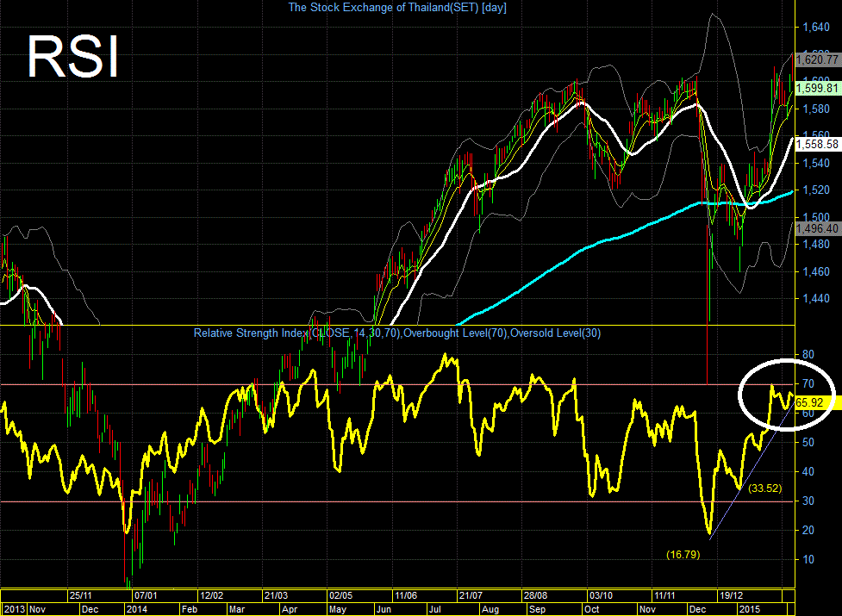This screenshot has width=842, height=616.
Task: Click the Apr month label
Action: point(290,610)
